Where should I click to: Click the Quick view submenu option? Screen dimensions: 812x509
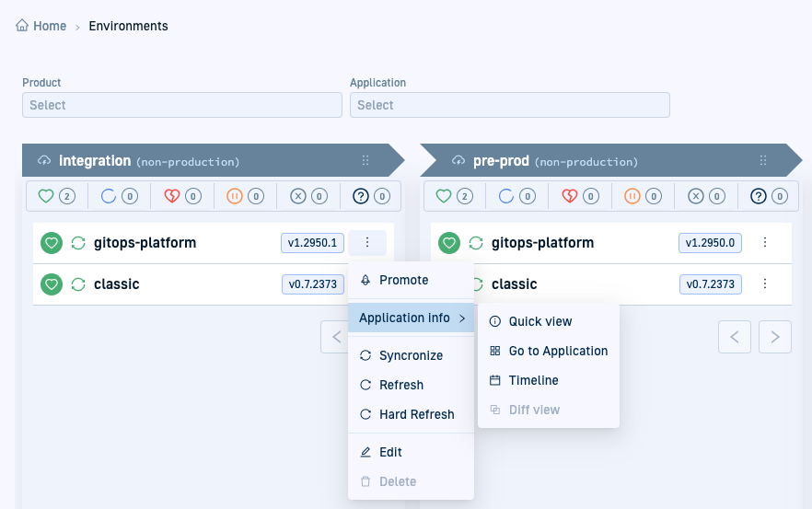coord(539,321)
